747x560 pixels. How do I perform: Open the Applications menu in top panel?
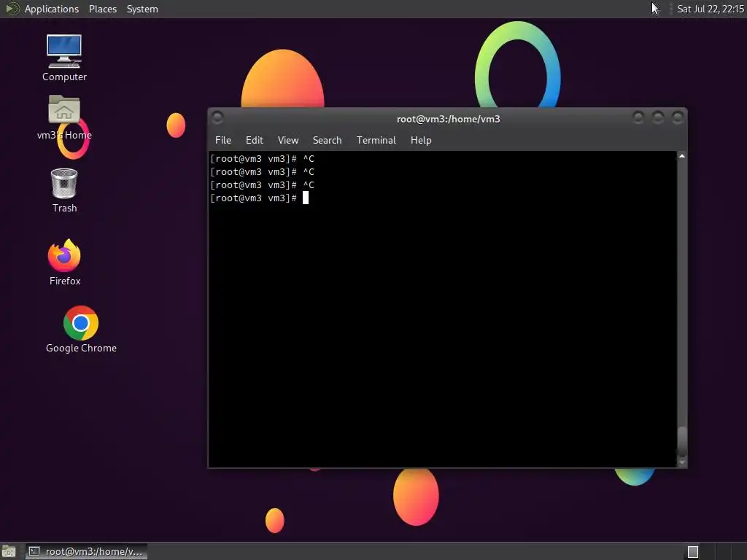[52, 9]
